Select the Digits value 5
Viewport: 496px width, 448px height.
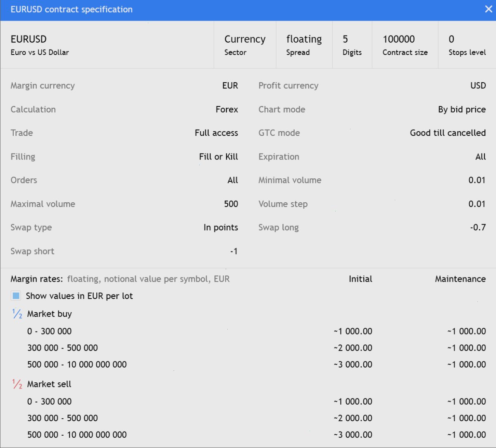(x=345, y=39)
